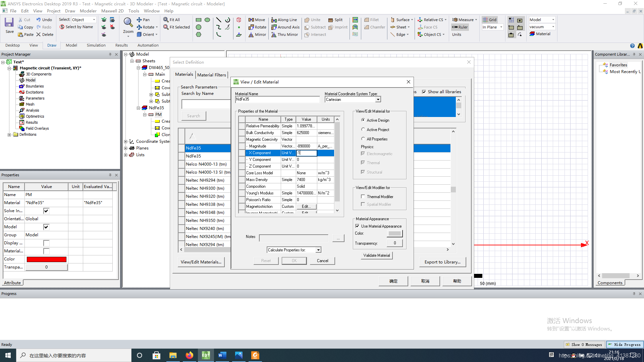Click the Undo icon
644x362 pixels.
tap(44, 20)
